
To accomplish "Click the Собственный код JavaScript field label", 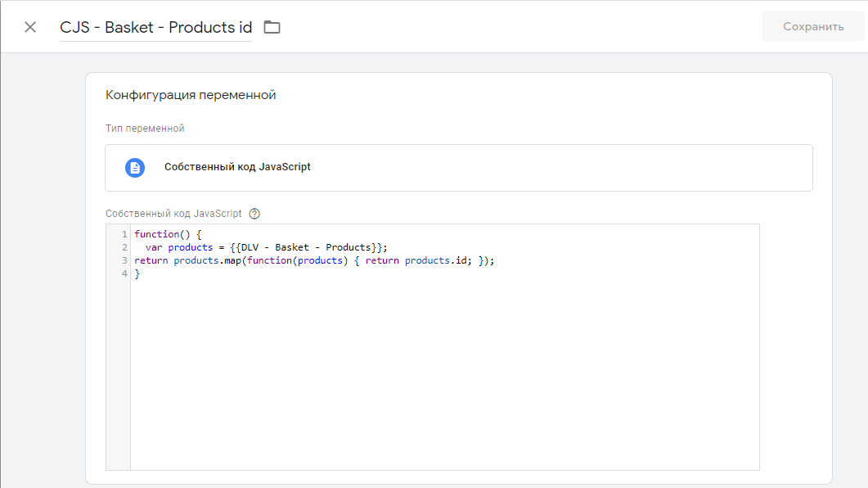I will [x=173, y=214].
